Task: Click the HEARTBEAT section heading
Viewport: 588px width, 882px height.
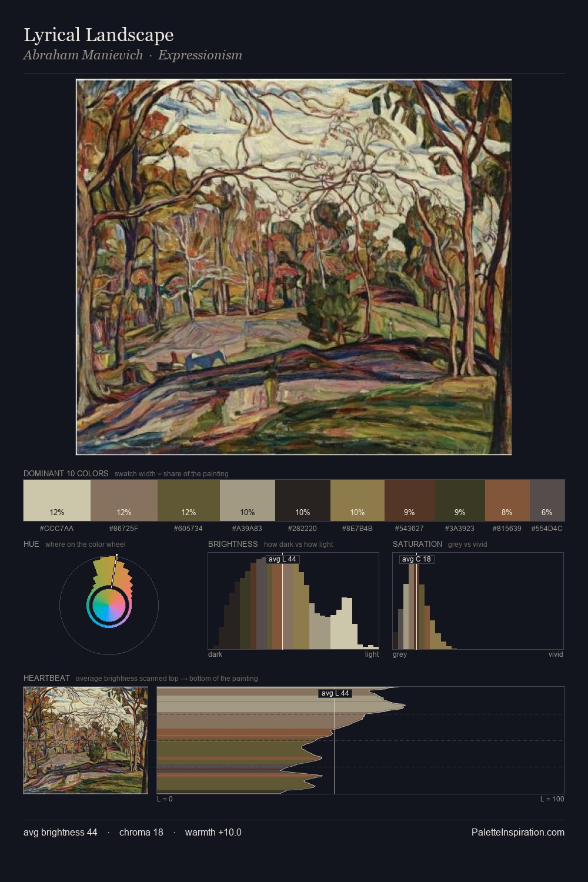Action: pyautogui.click(x=46, y=678)
